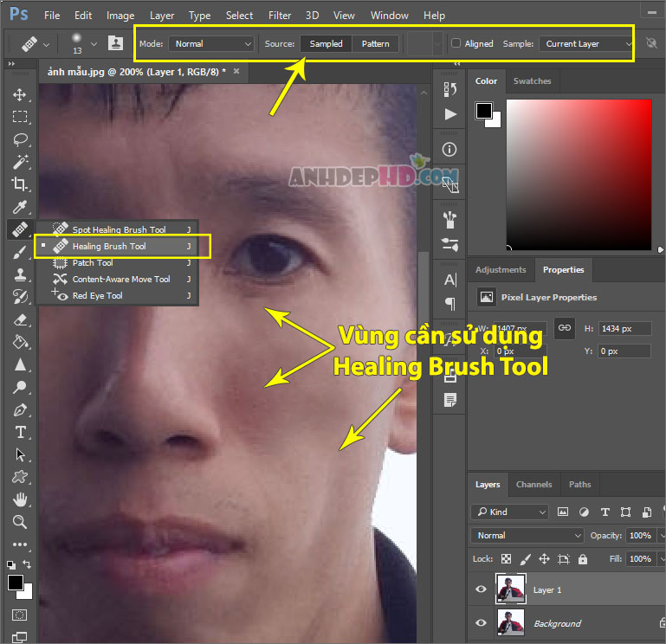Open the Character panel icon
The height and width of the screenshot is (644, 666).
pyautogui.click(x=449, y=280)
